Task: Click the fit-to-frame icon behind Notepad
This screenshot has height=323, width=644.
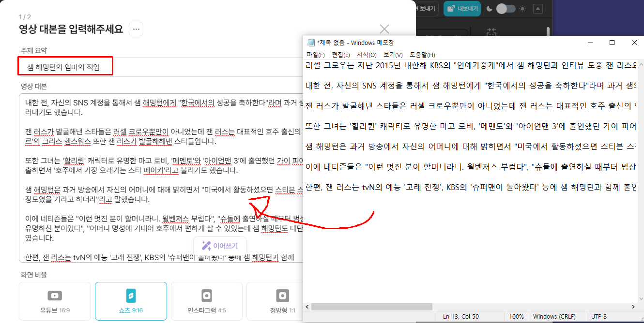Action: point(491,32)
